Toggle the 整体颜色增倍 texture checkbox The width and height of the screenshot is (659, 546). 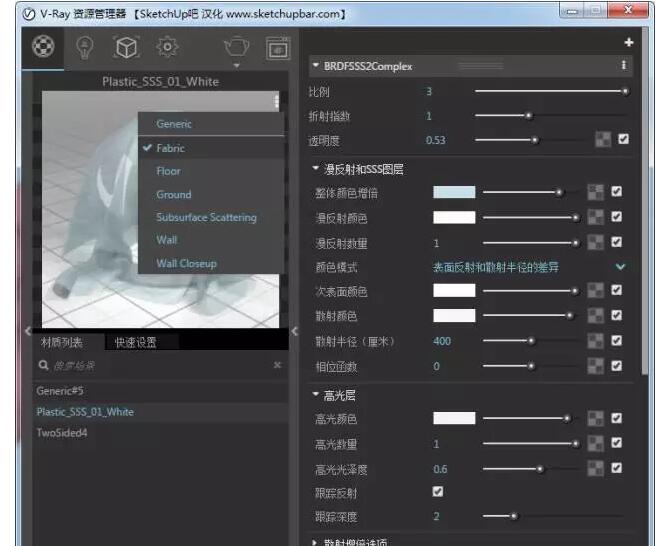point(617,191)
